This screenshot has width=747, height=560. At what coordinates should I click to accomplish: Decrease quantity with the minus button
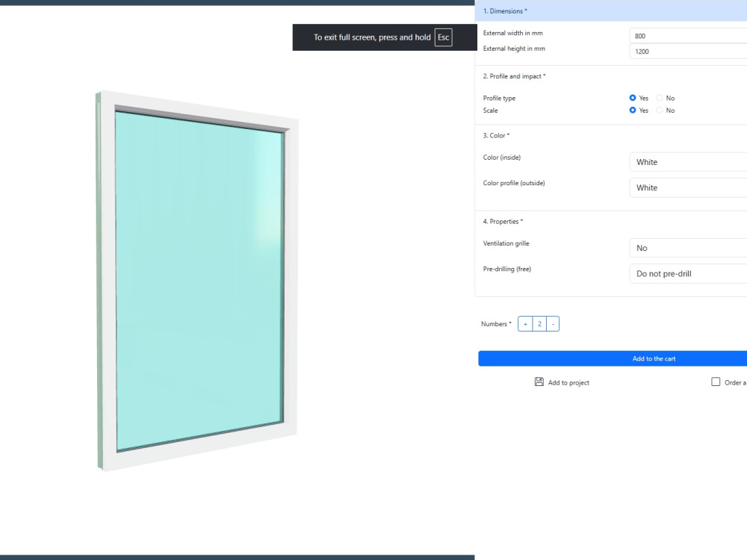pyautogui.click(x=553, y=324)
